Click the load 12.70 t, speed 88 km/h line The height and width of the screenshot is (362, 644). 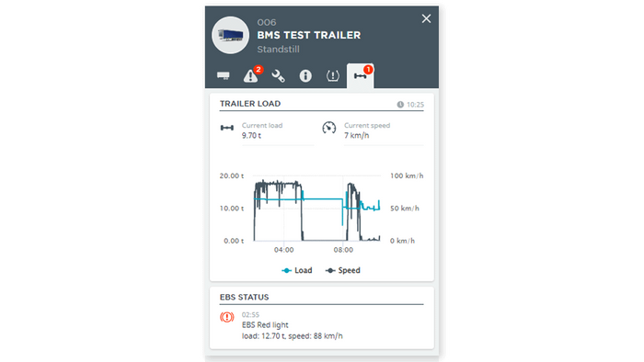point(292,336)
